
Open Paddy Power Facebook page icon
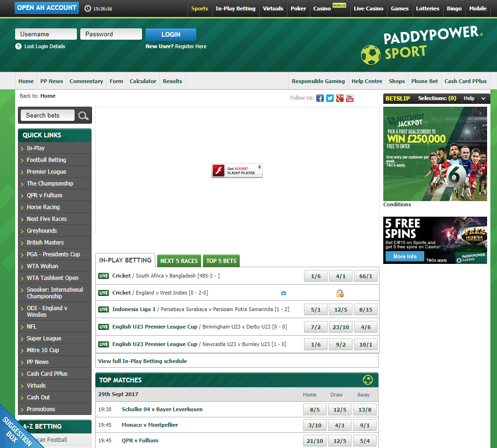point(320,98)
